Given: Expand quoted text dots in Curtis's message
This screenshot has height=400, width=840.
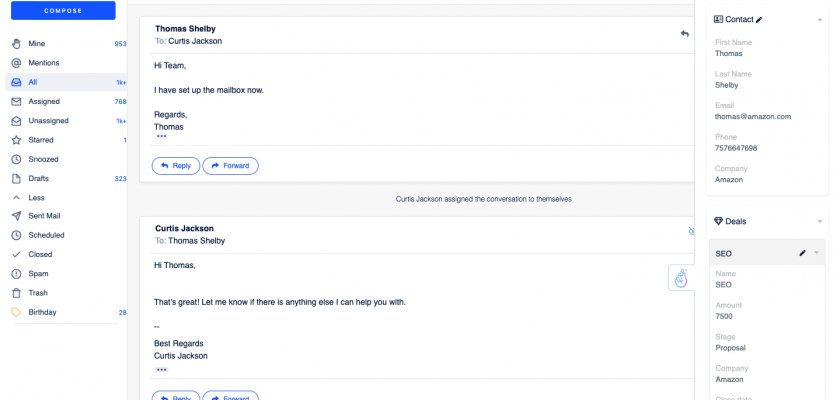Looking at the screenshot, I should click(162, 369).
